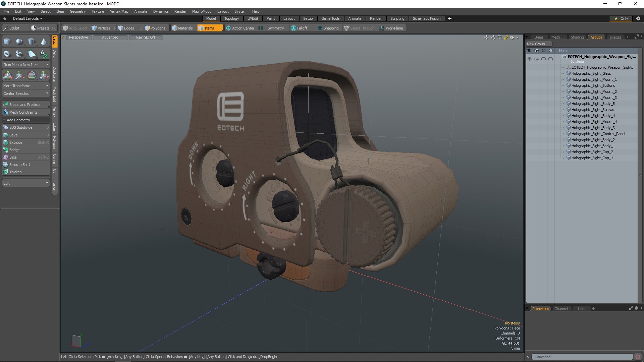This screenshot has width=644, height=362.
Task: Select the Cylinder primitive tool
Action: (32, 42)
